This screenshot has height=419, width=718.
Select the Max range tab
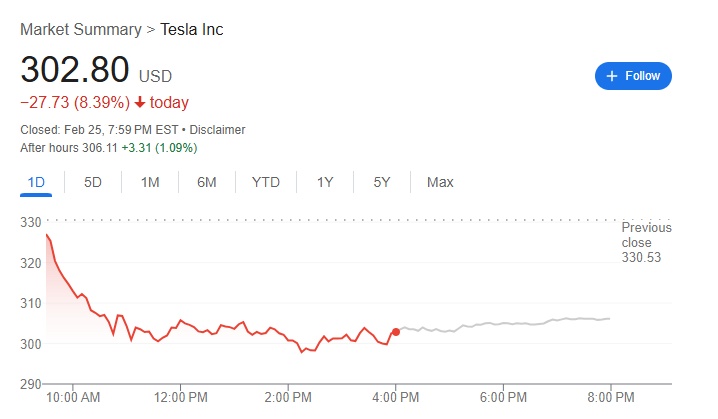tap(440, 182)
